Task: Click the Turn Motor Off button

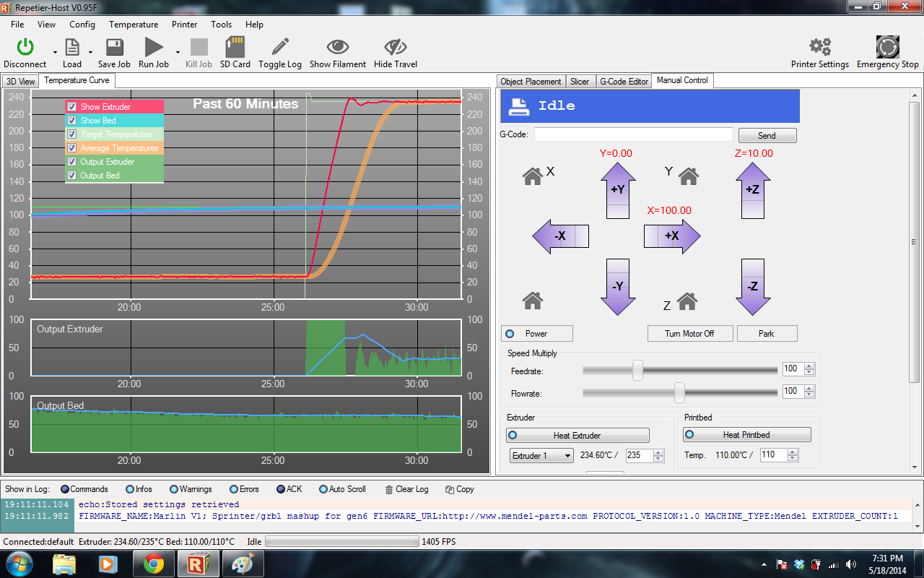Action: [689, 334]
